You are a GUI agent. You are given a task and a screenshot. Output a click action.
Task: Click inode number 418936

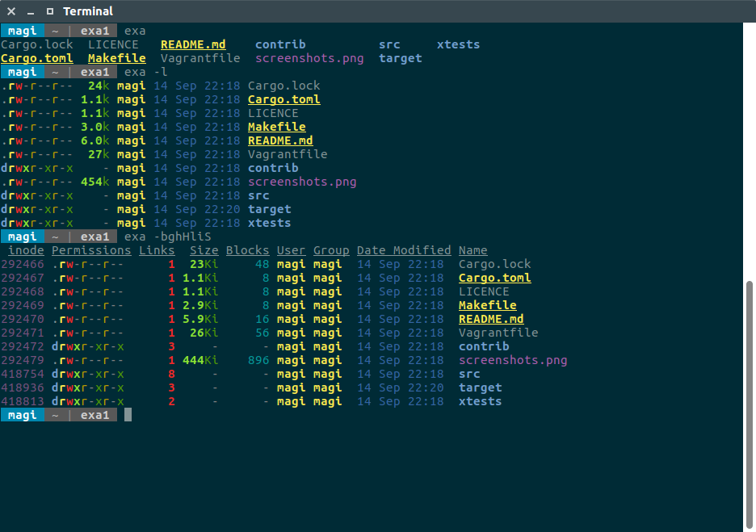coord(23,387)
